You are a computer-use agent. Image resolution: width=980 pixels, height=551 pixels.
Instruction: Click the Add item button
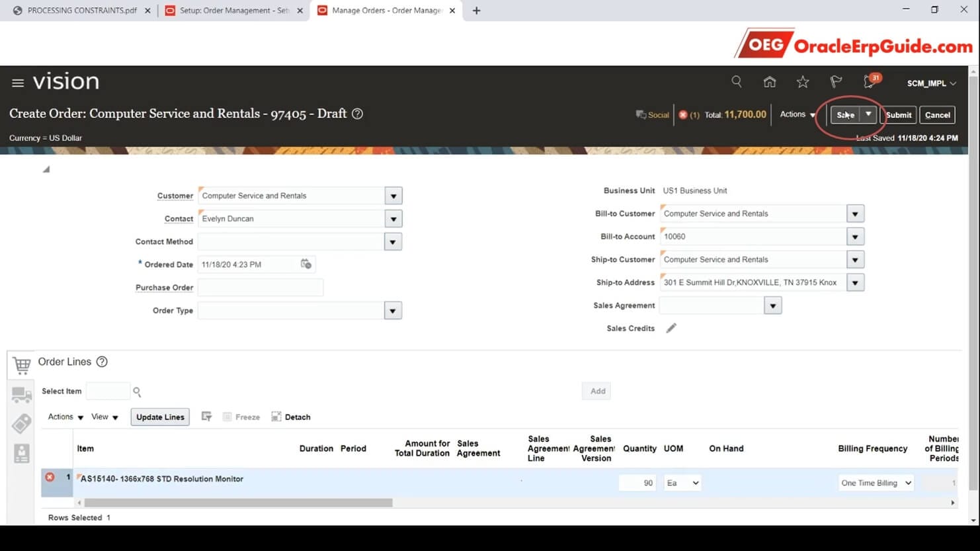(598, 391)
